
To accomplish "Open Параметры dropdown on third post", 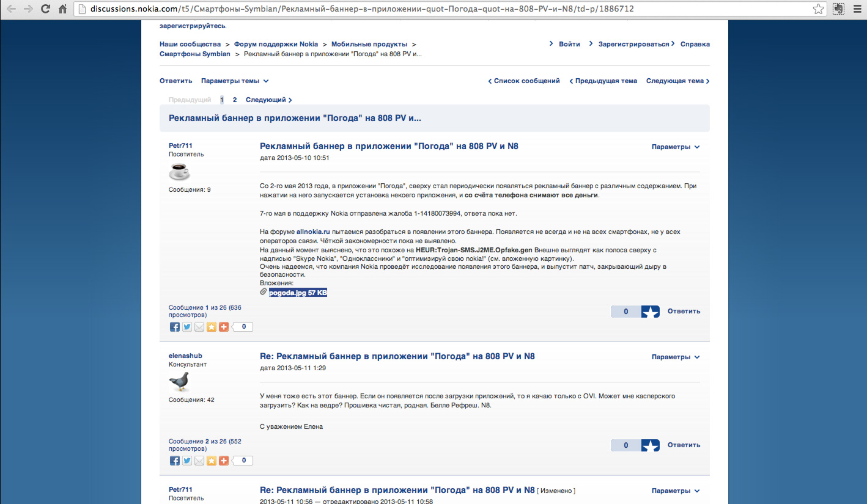I will tap(676, 491).
